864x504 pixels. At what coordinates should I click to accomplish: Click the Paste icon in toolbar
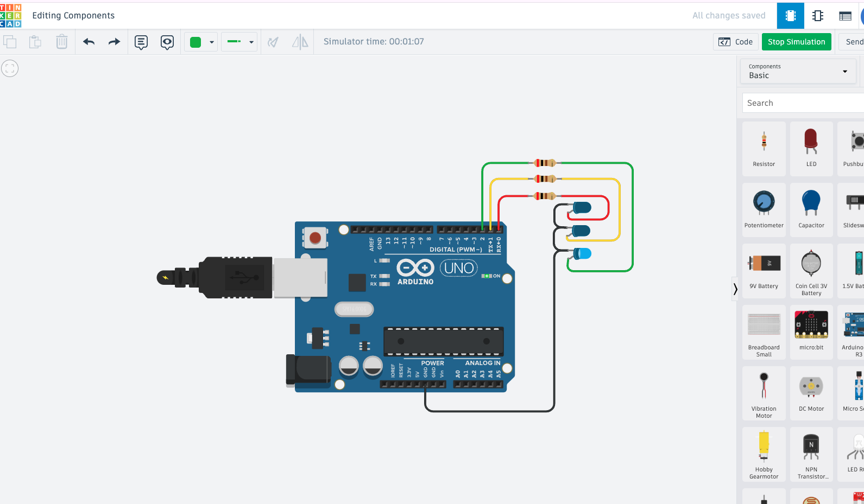(35, 42)
